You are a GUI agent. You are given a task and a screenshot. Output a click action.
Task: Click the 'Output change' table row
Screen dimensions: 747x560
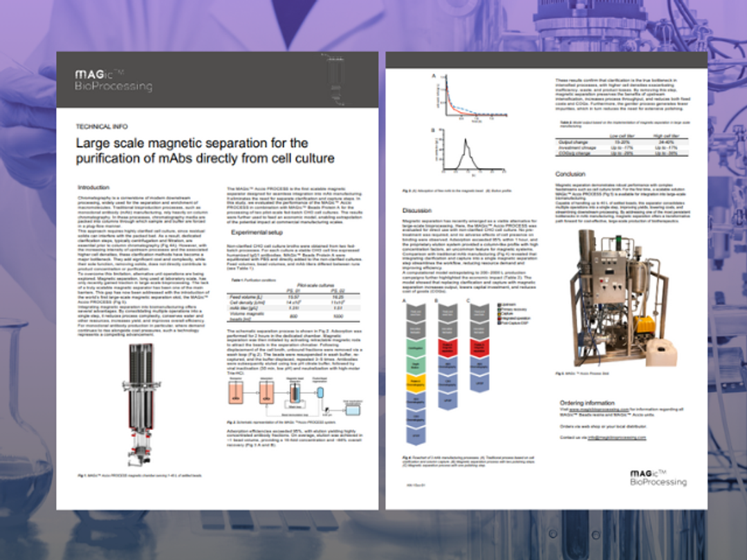(x=622, y=142)
